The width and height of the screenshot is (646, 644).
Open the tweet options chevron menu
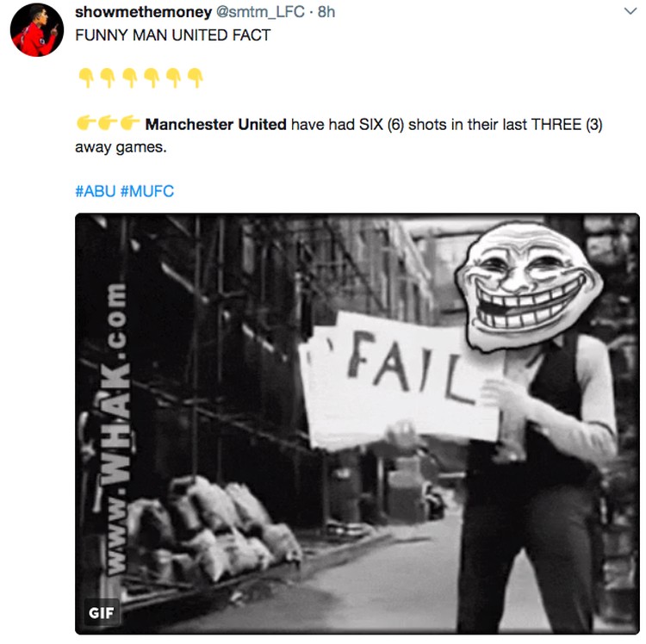coord(630,11)
